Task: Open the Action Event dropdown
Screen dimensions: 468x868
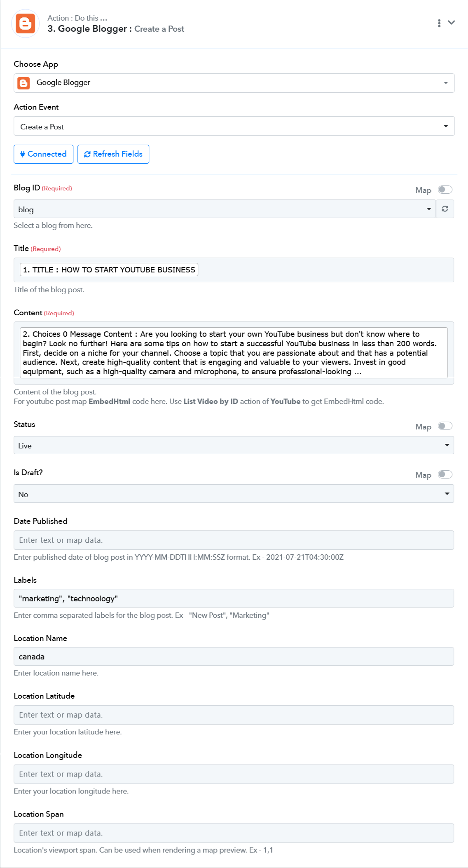Action: 234,126
